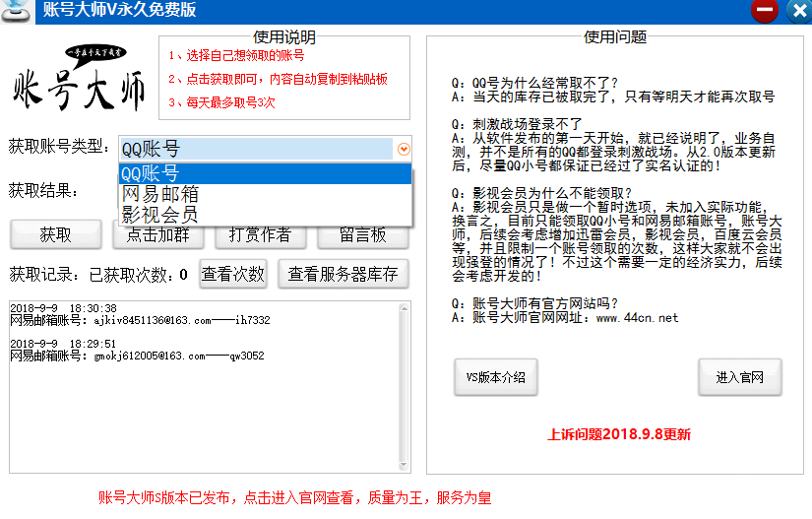Select QQ账号 from the dropdown list
Screen dimensions: 812x519
pyautogui.click(x=265, y=173)
